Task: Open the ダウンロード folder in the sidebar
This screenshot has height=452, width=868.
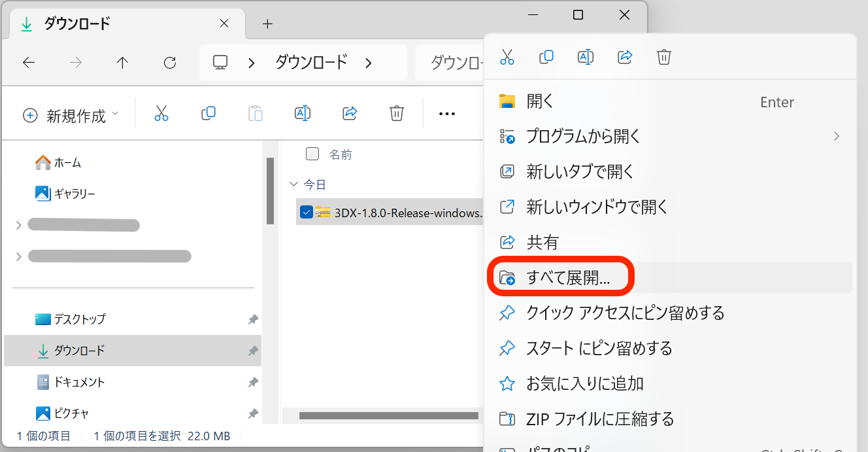Action: coord(75,350)
